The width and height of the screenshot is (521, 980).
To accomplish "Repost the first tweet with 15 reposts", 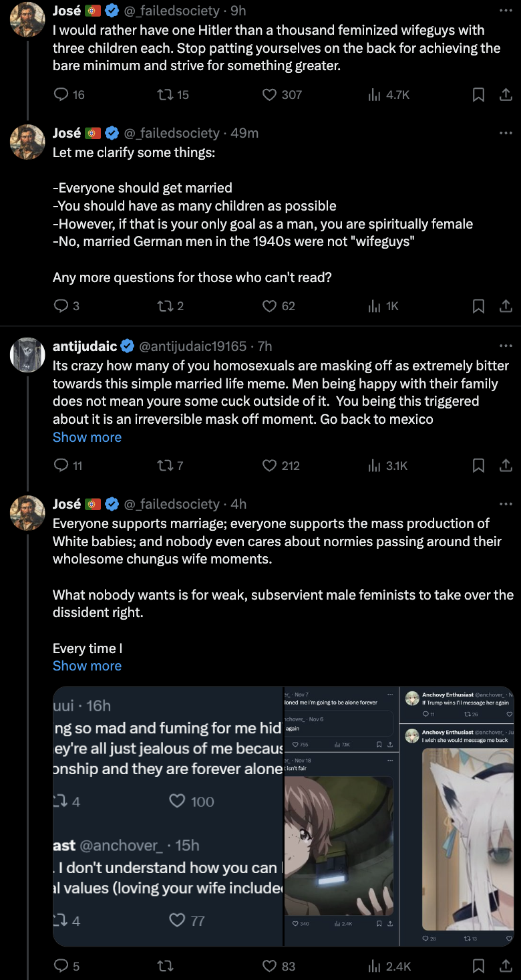I will (165, 95).
